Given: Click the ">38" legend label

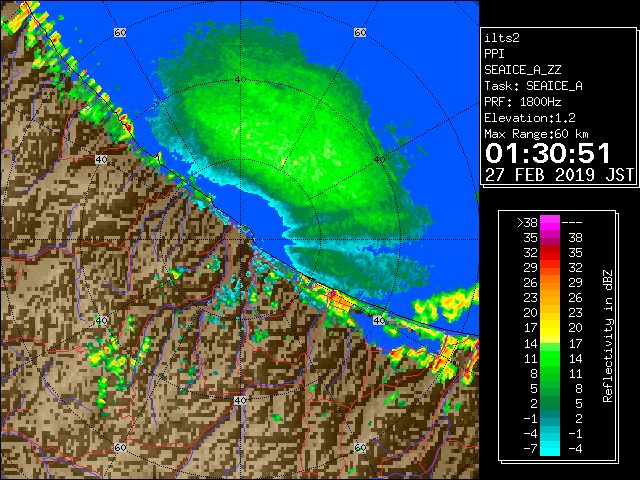Looking at the screenshot, I should coord(527,223).
